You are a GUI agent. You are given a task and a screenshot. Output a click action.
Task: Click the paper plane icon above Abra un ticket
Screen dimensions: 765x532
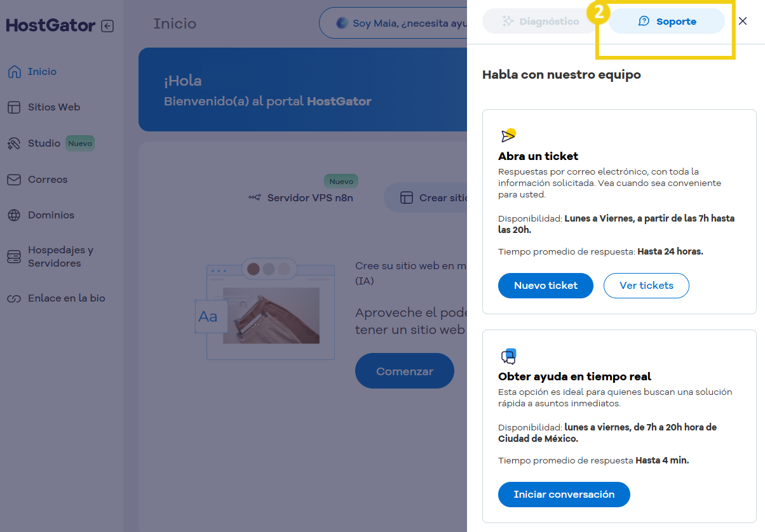[508, 134]
